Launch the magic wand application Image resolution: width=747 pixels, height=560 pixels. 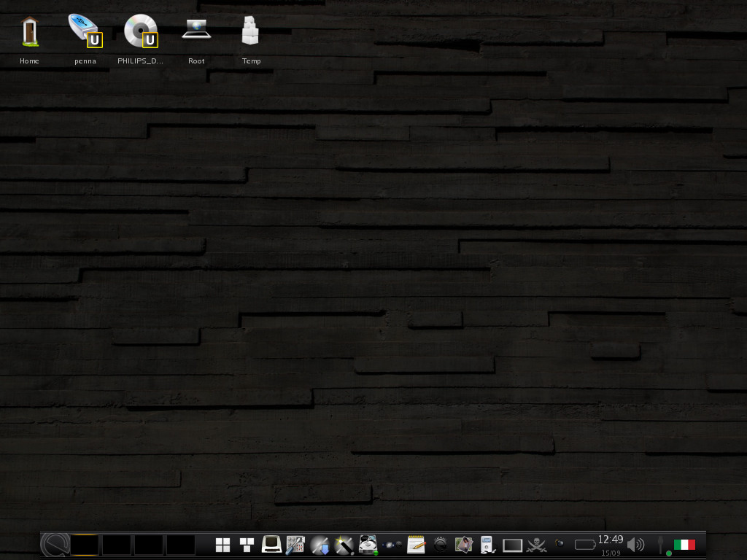pos(344,545)
